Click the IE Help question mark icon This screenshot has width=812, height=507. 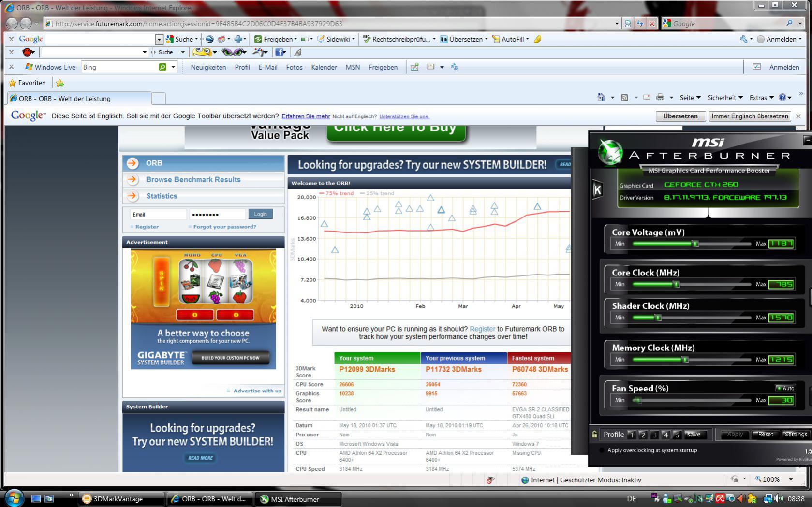pyautogui.click(x=782, y=97)
